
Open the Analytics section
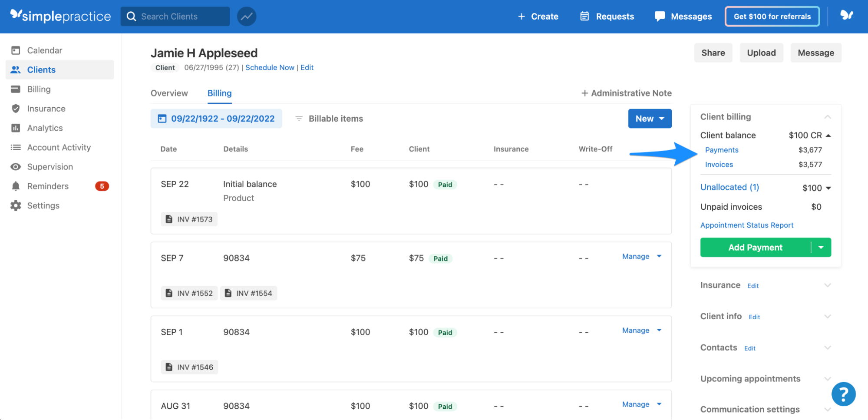pyautogui.click(x=45, y=128)
